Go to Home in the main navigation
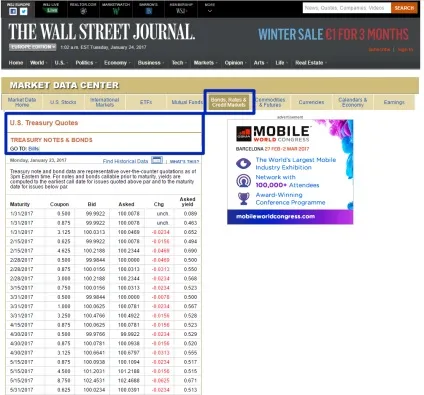 point(16,63)
